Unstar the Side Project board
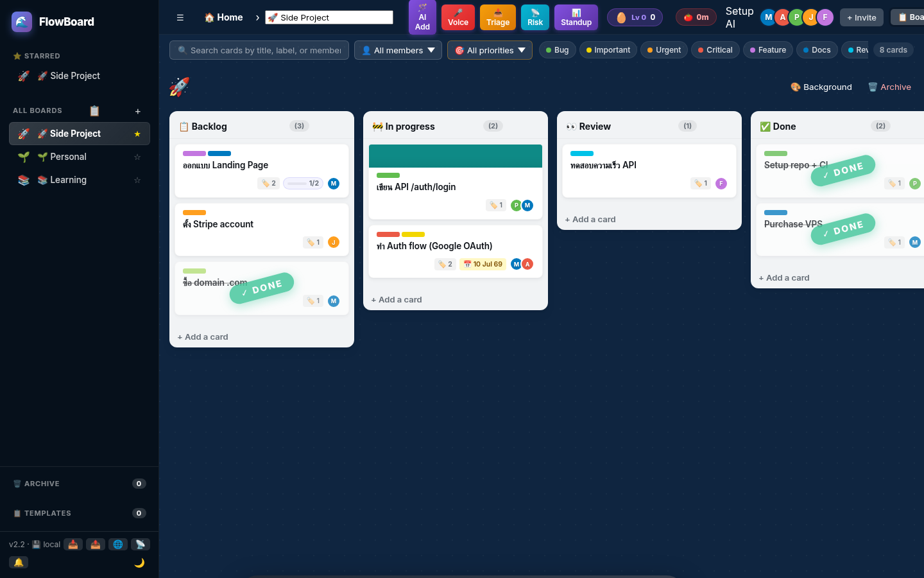The height and width of the screenshot is (578, 924). [x=137, y=134]
